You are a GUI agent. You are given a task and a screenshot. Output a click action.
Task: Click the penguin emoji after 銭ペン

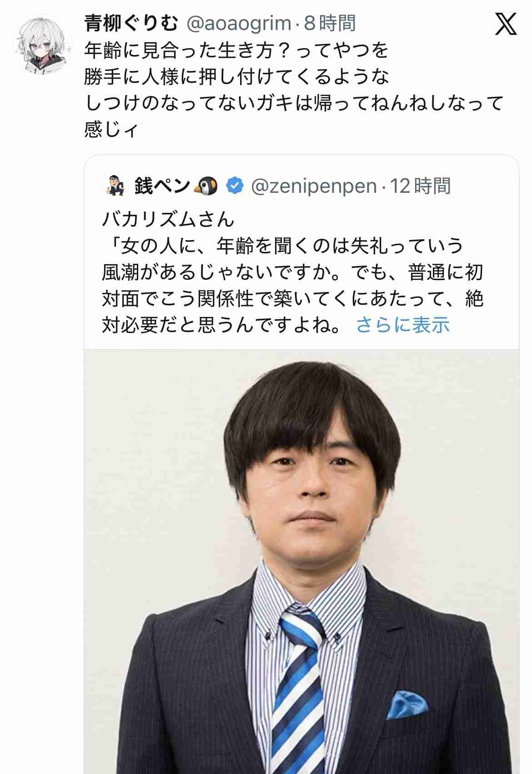(206, 186)
